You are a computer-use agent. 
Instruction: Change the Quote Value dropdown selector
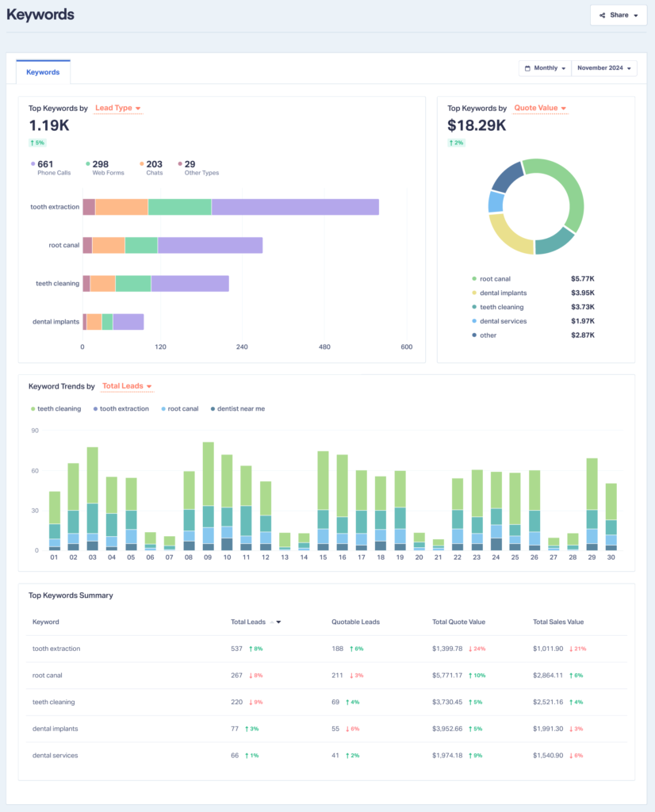[540, 108]
